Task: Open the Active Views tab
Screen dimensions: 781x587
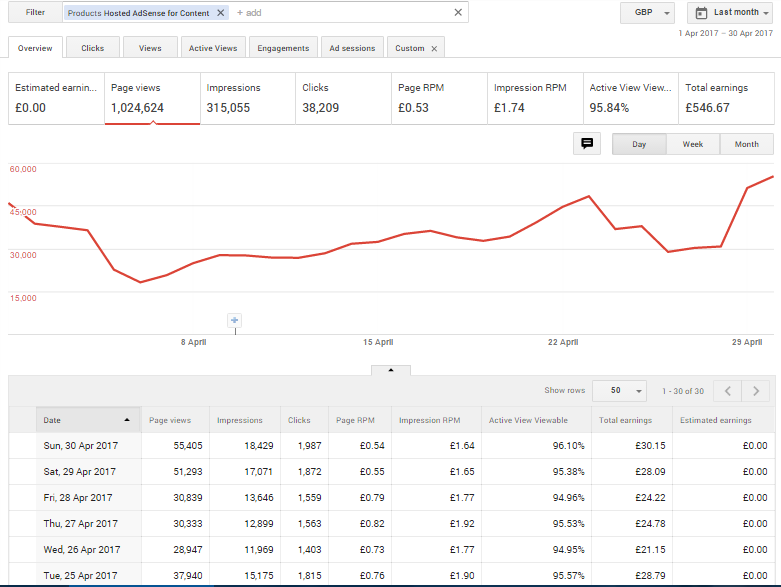Action: pos(213,48)
